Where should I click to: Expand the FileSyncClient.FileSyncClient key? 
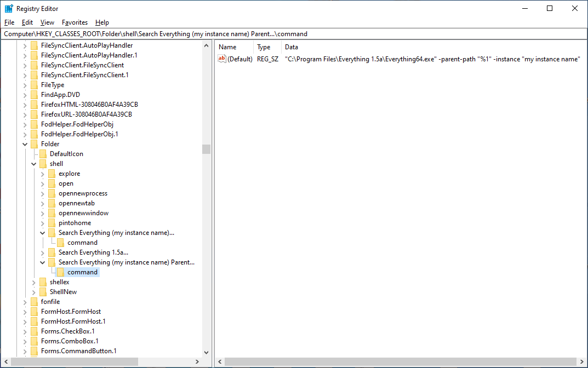pos(25,66)
